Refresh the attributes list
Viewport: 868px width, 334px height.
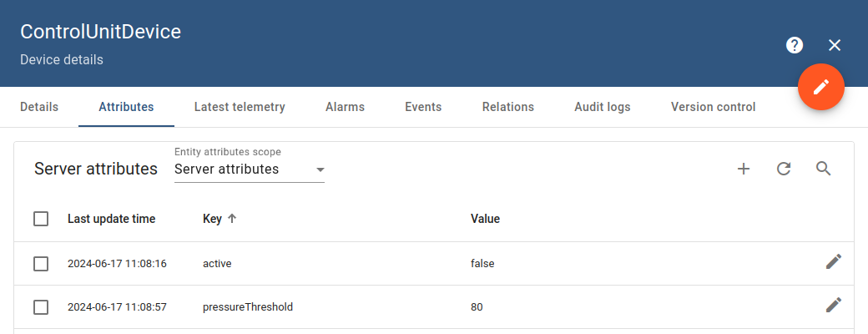click(784, 169)
